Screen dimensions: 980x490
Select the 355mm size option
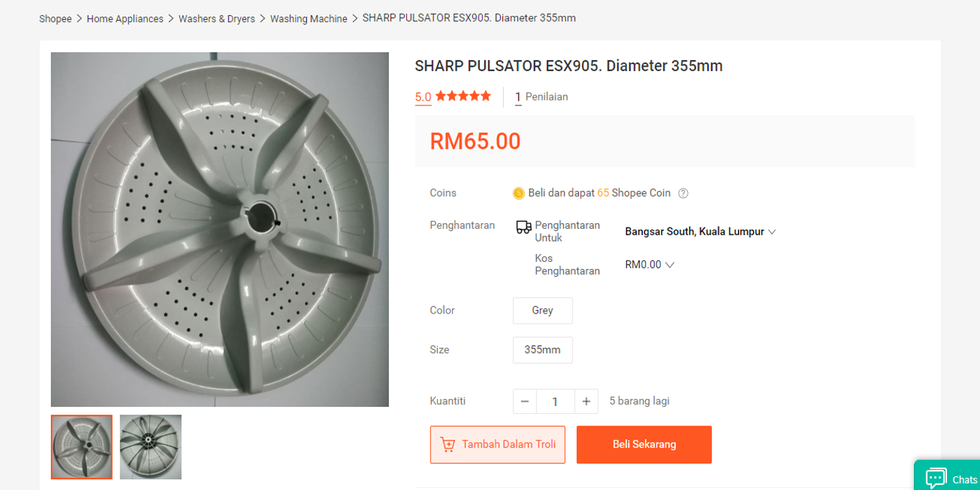point(542,350)
